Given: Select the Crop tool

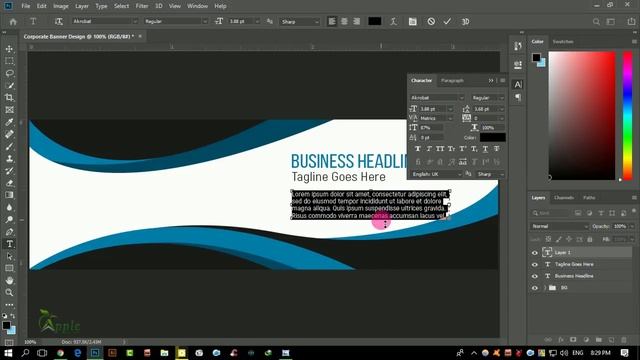Looking at the screenshot, I should pos(9,98).
